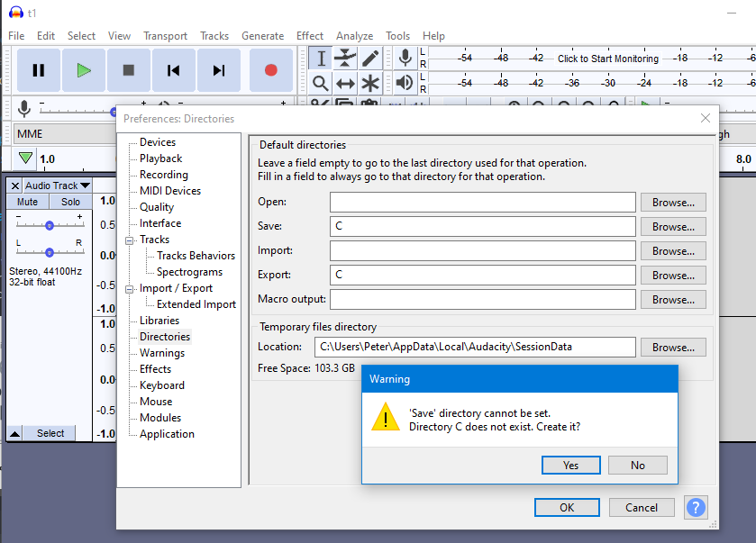This screenshot has width=756, height=543.
Task: Browse for the Export directory
Action: 673,276
